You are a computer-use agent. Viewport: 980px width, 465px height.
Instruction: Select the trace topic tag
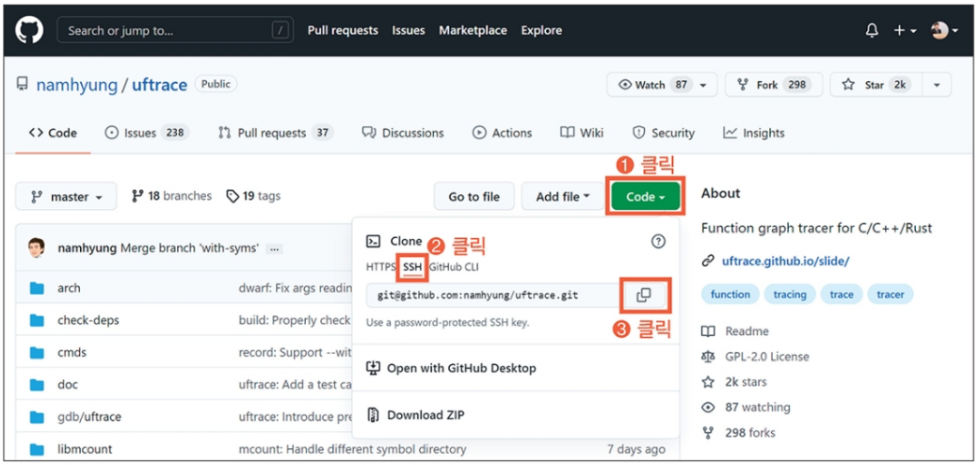[842, 295]
